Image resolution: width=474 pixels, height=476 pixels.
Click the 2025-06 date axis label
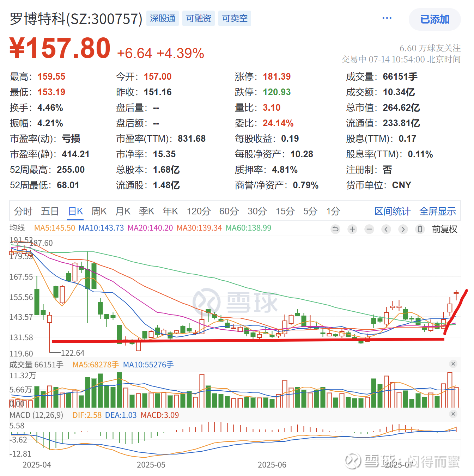(x=272, y=465)
